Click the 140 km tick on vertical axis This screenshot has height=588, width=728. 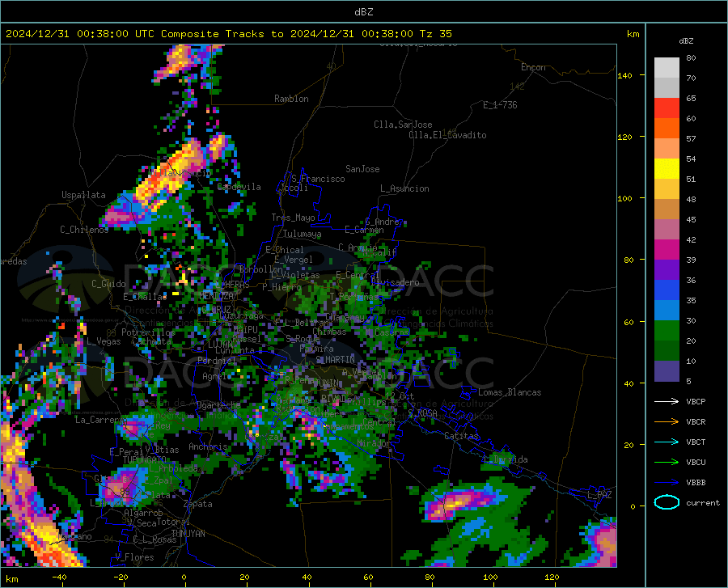(624, 75)
